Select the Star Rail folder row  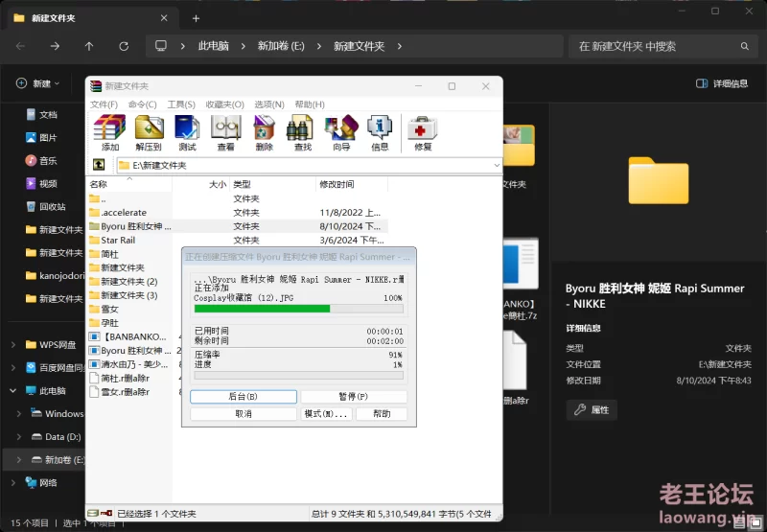coord(237,240)
